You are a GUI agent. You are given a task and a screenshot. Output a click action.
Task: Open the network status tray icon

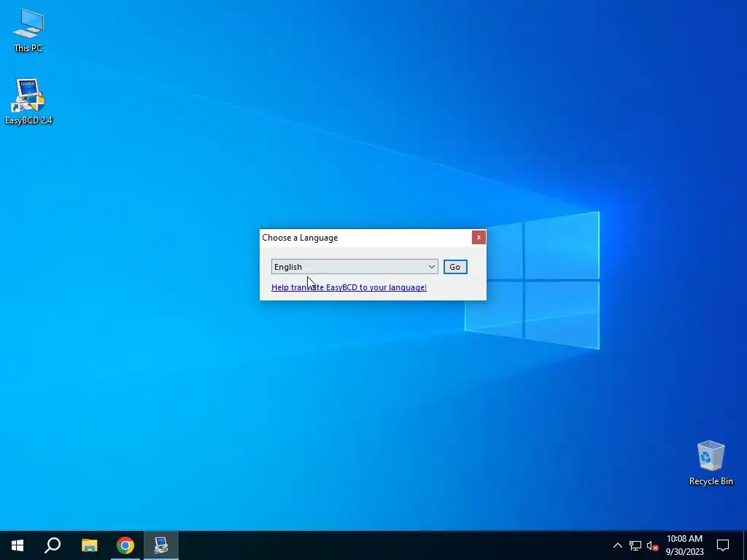(x=635, y=545)
